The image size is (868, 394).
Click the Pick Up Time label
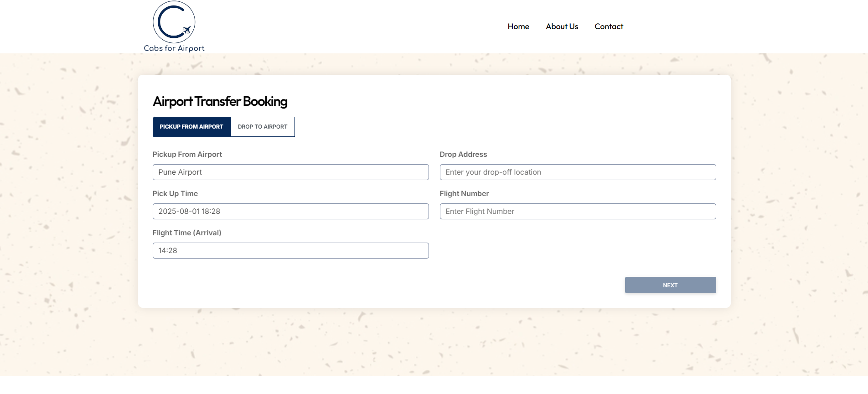pos(175,194)
